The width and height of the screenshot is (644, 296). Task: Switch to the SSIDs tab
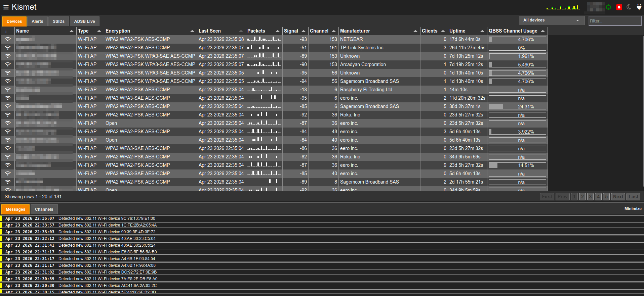click(x=58, y=21)
